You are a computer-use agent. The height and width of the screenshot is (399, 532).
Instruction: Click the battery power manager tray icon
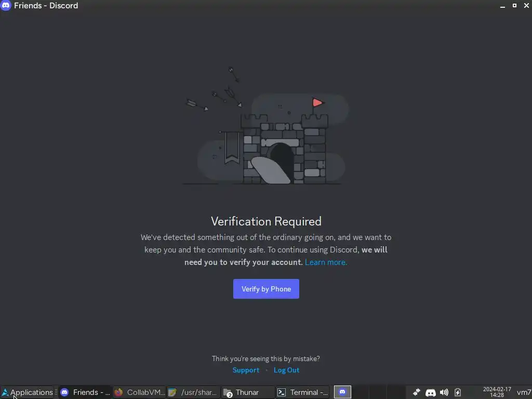(458, 393)
